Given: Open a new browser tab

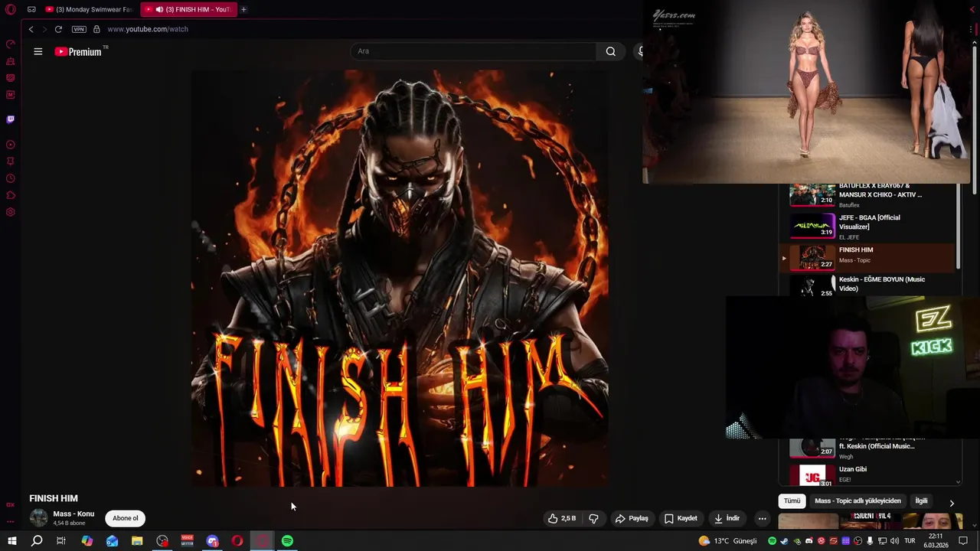Looking at the screenshot, I should coord(243,9).
